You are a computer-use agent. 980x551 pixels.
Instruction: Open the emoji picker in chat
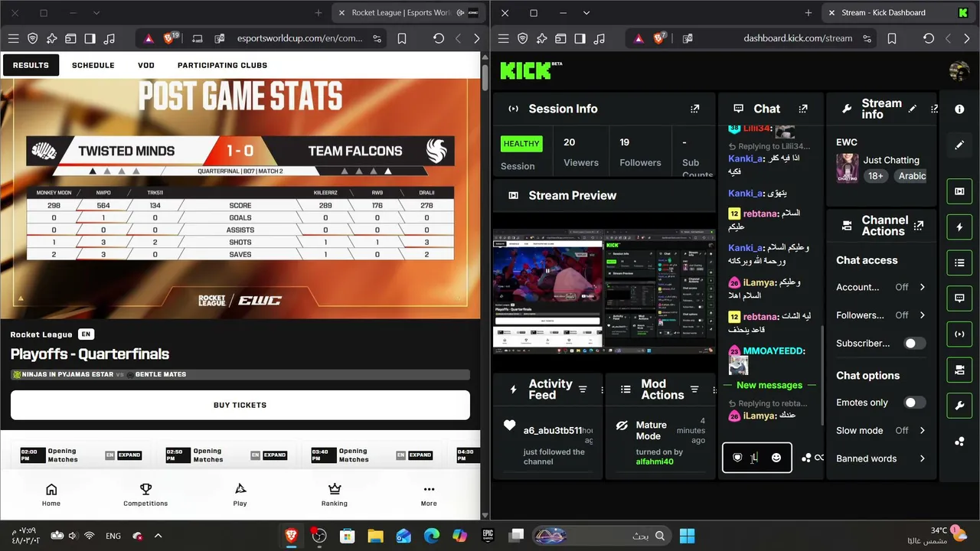(776, 458)
